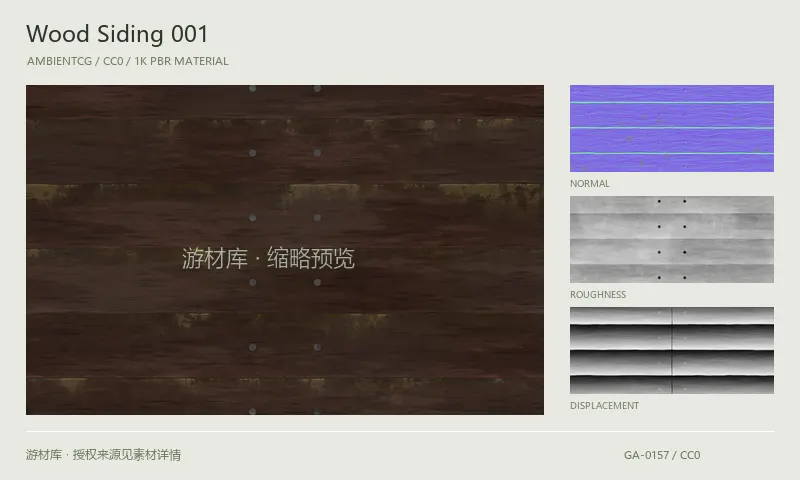Viewport: 800px width, 480px height.
Task: Click the Wood Siding 001 title
Action: 117,34
